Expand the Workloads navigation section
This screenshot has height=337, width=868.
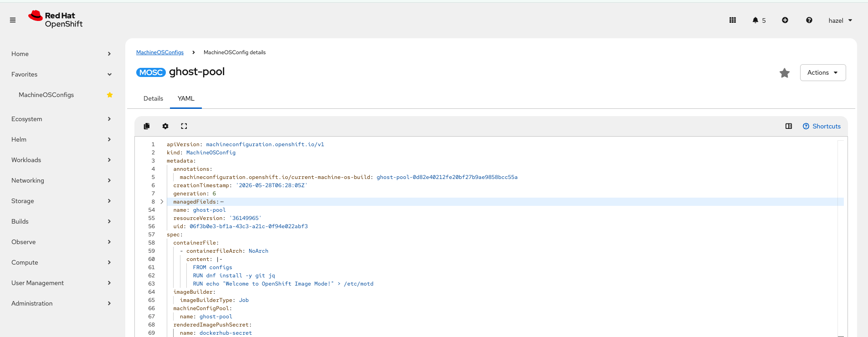point(62,160)
